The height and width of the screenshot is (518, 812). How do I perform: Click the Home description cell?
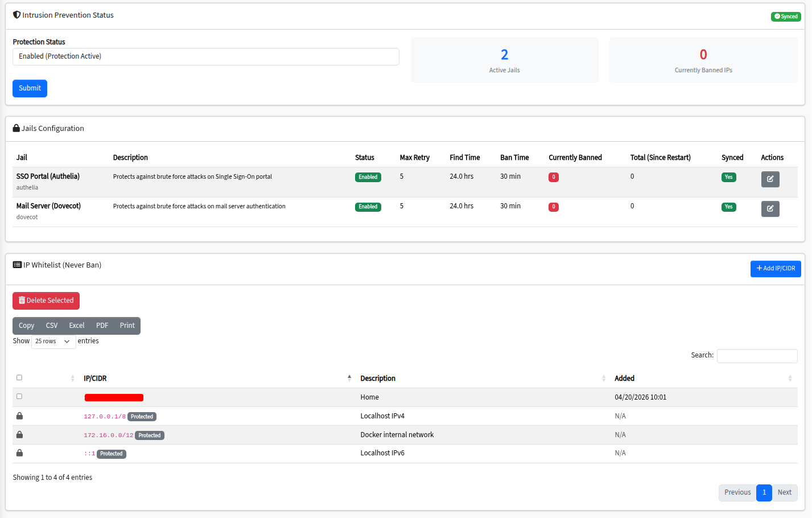tap(369, 397)
